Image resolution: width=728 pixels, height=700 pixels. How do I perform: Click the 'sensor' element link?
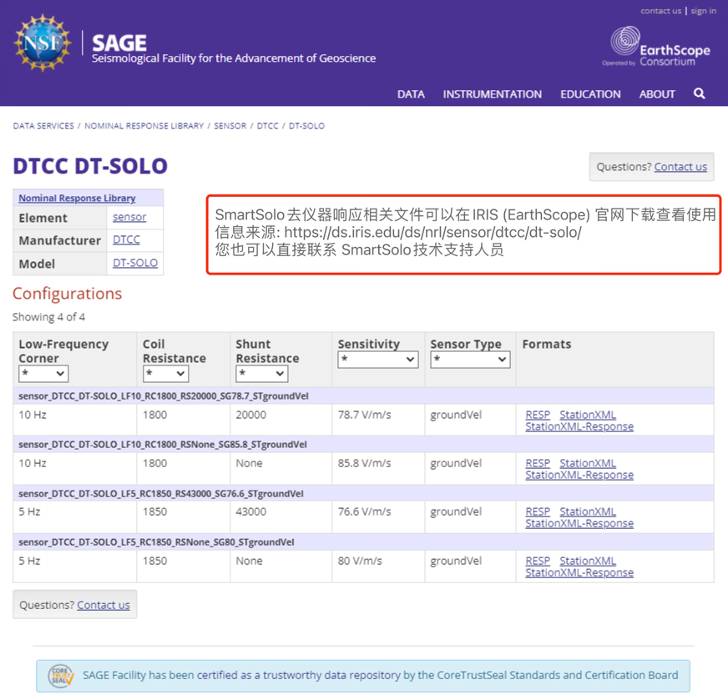(129, 217)
